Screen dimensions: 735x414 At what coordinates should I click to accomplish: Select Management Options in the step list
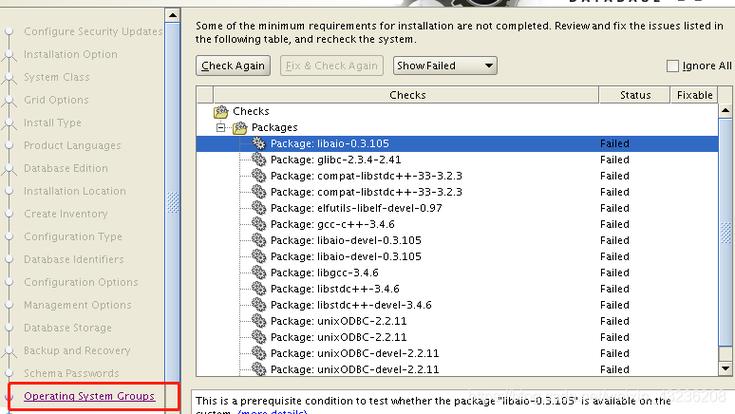[x=78, y=305]
